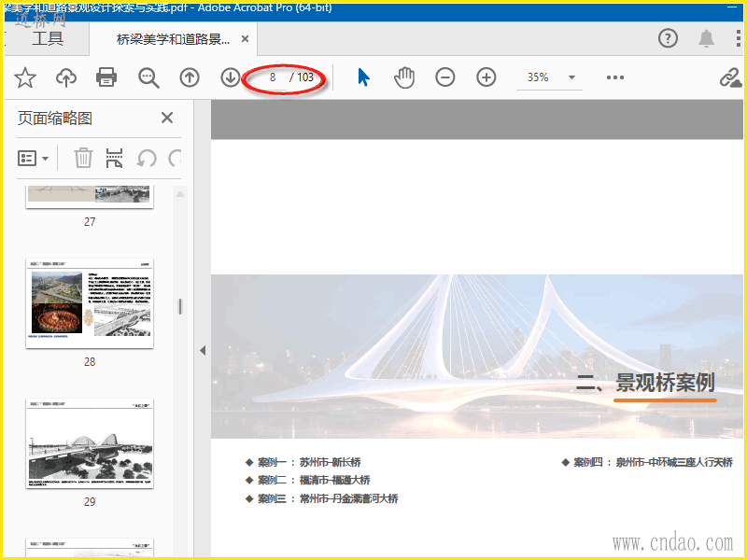This screenshot has height=560, width=747.
Task: Open the vertical more-options menu at top right
Action: tap(738, 38)
